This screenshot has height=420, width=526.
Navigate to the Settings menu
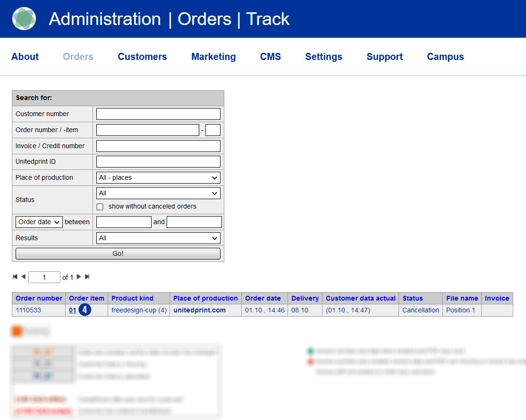click(x=323, y=57)
